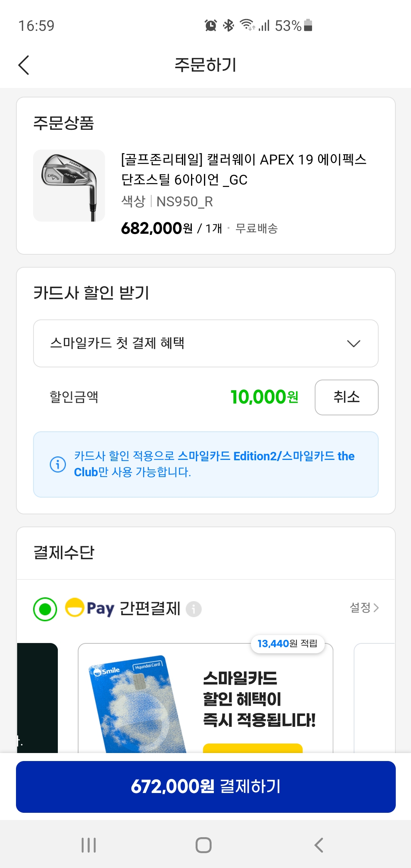Select the Smile Pay 간편결제 radio button
Screen dimensions: 411x868
coord(45,609)
